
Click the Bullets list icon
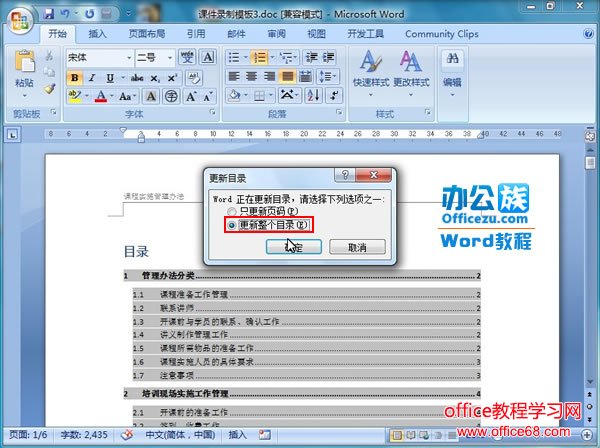[x=234, y=57]
